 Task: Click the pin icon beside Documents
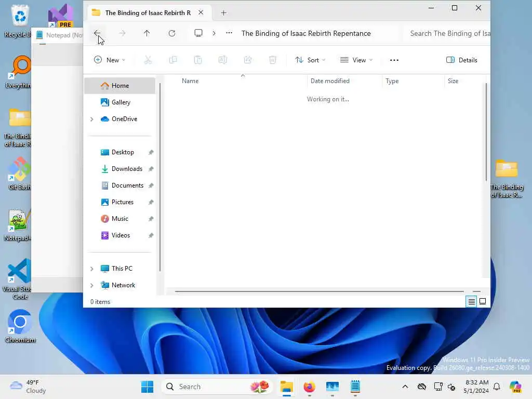point(151,185)
